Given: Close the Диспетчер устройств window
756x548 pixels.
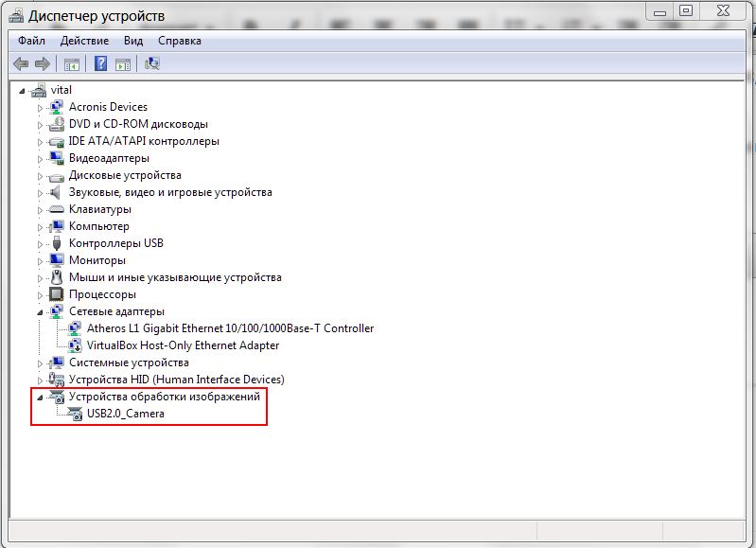Looking at the screenshot, I should [x=723, y=10].
